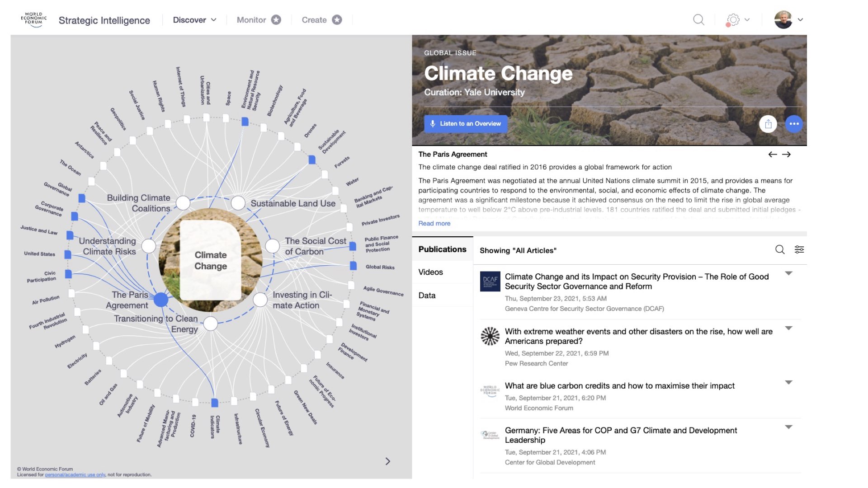Click the share icon on Climate Change banner
This screenshot has width=868, height=488.
[x=768, y=124]
